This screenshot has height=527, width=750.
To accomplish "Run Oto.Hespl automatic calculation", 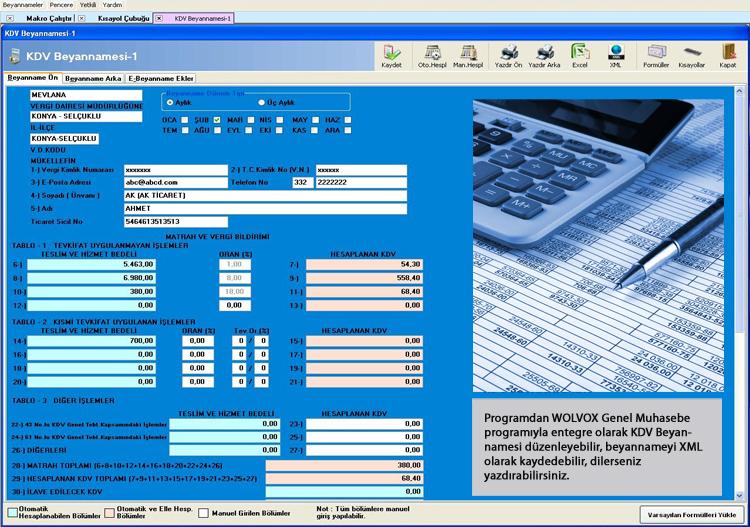I will 432,55.
